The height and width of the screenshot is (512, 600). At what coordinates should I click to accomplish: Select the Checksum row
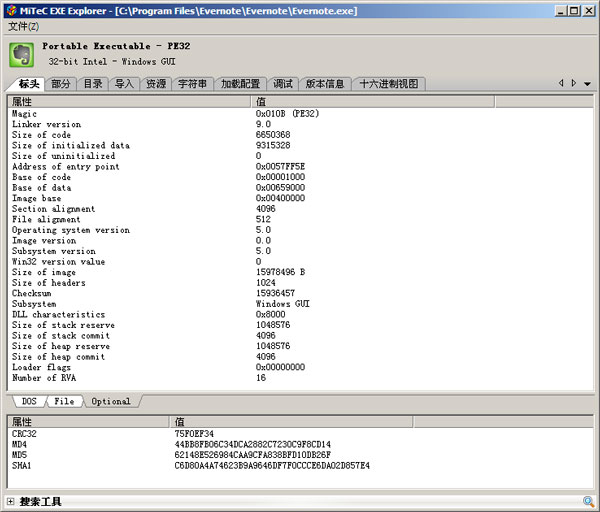coord(300,293)
